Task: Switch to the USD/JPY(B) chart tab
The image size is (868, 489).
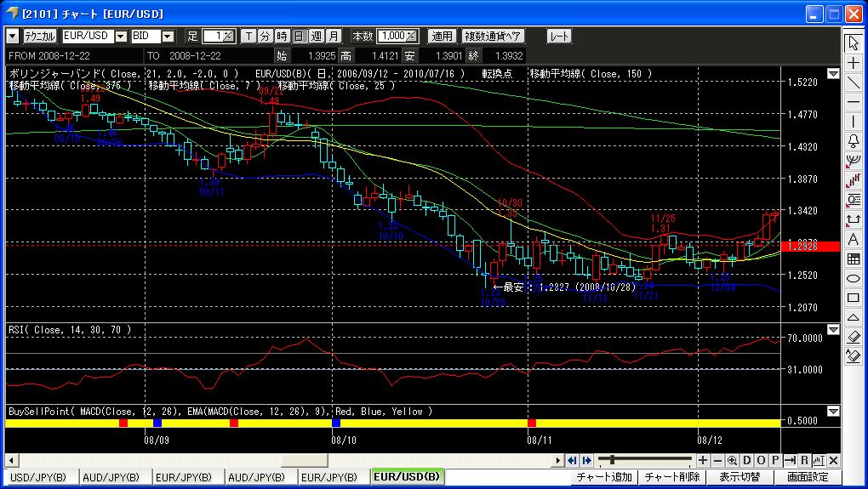Action: (x=38, y=477)
